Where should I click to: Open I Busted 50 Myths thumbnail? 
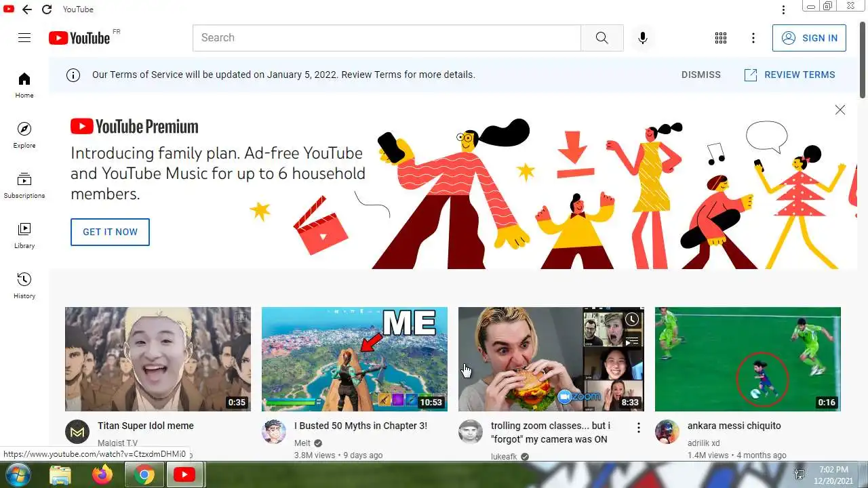pyautogui.click(x=355, y=359)
